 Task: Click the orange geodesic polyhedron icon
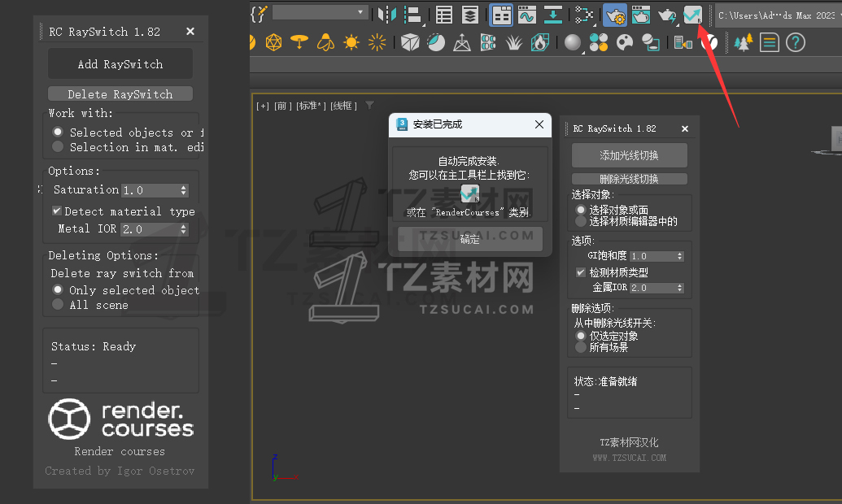(273, 42)
